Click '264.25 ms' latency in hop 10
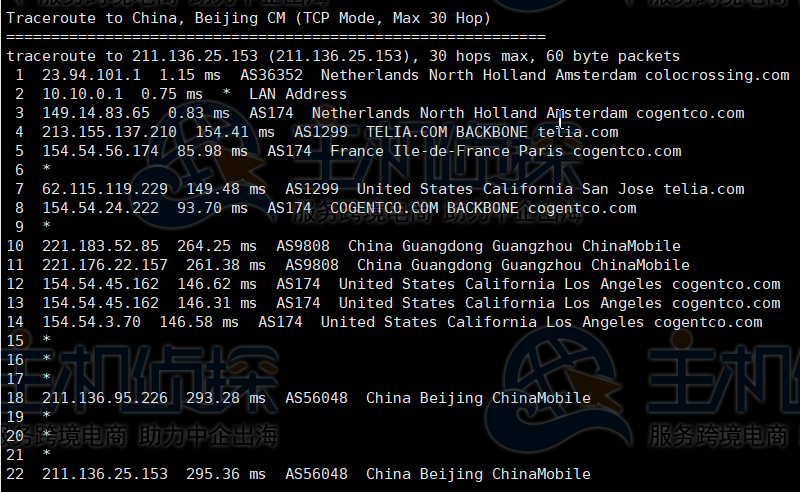This screenshot has width=800, height=492. point(217,246)
